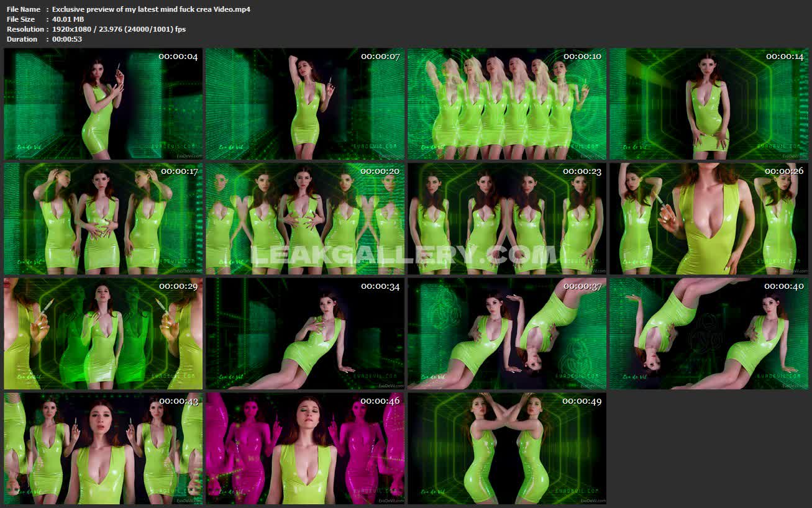The width and height of the screenshot is (812, 508).
Task: Select the thumbnail at 00:00:23
Action: [507, 219]
